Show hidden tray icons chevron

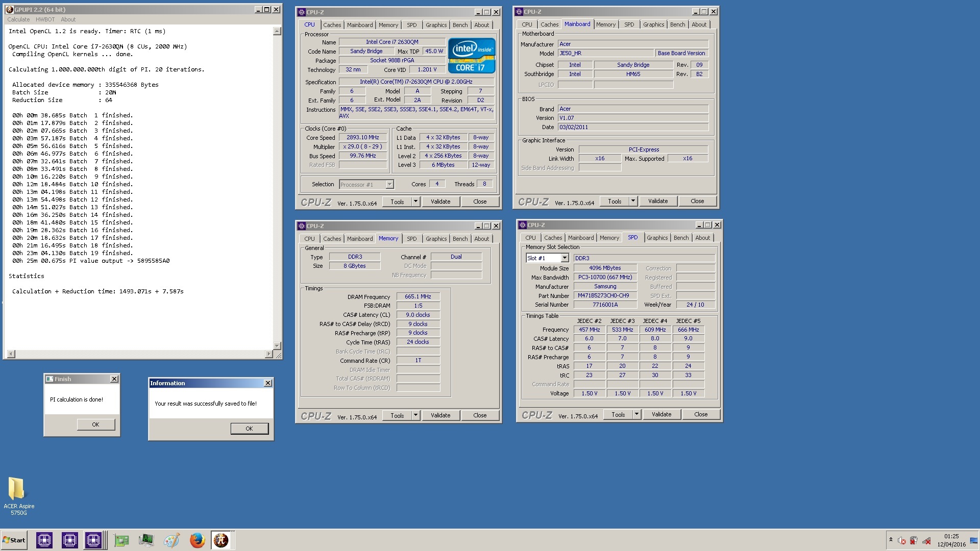coord(891,540)
